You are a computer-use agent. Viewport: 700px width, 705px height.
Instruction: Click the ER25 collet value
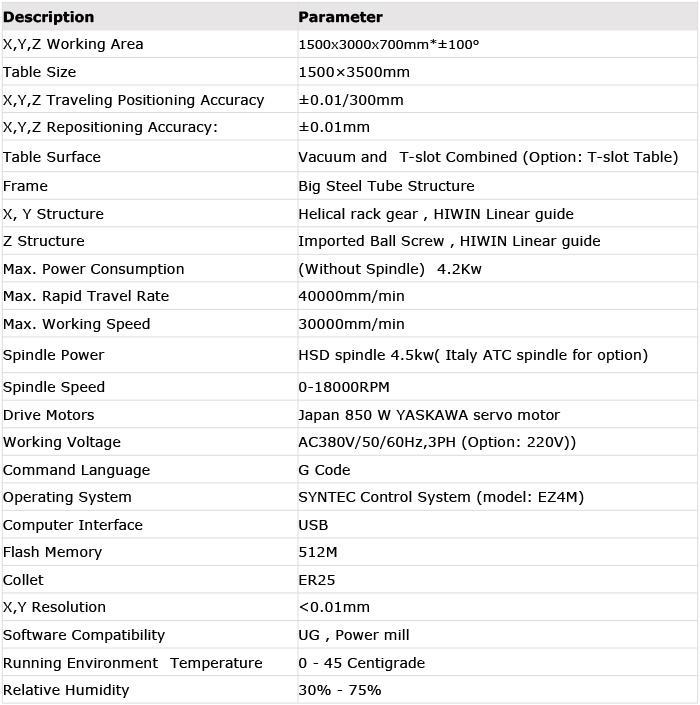pos(317,580)
